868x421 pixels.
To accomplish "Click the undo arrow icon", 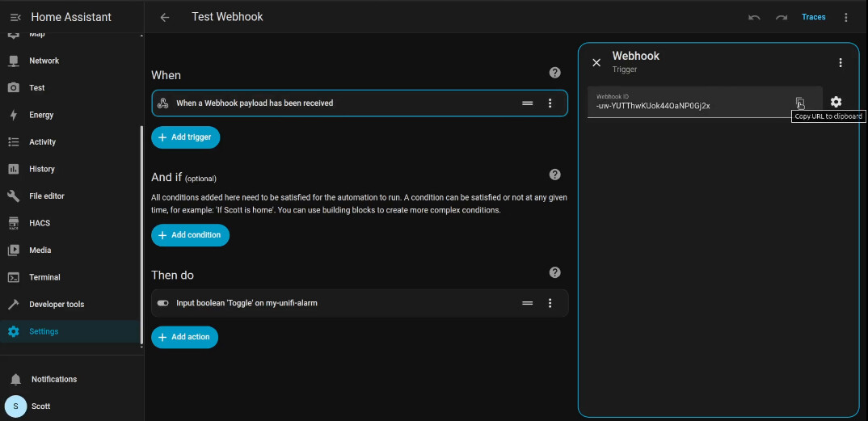I will [x=754, y=17].
